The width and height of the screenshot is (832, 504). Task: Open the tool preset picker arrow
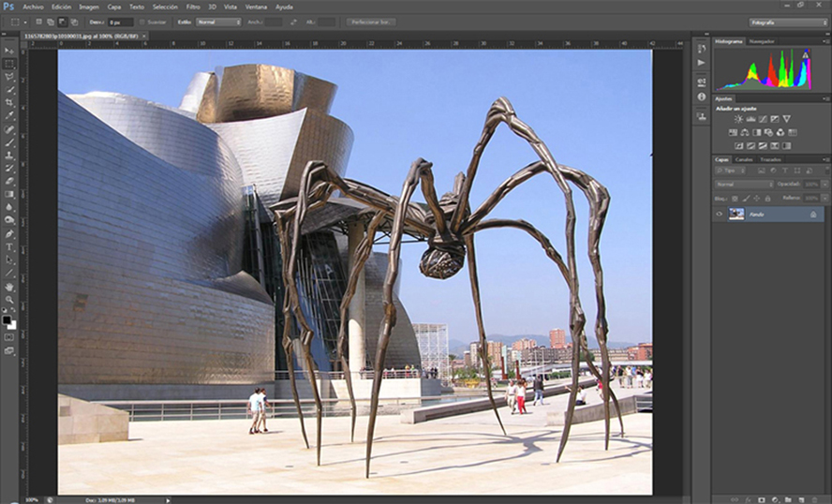(25, 22)
